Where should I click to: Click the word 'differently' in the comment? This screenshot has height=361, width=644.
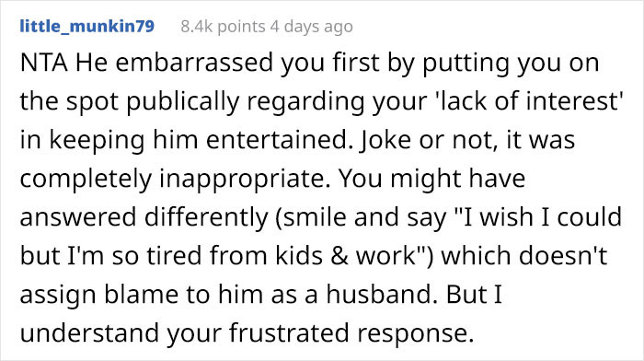click(x=206, y=217)
